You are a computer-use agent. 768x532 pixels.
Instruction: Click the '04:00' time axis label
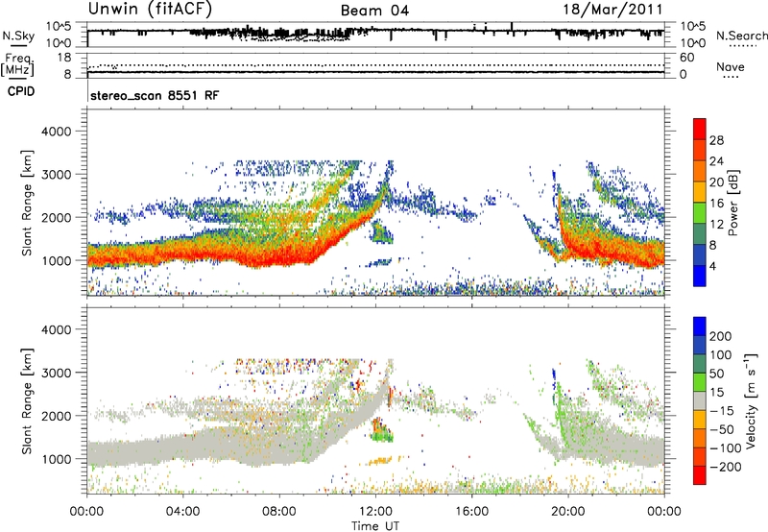[183, 512]
